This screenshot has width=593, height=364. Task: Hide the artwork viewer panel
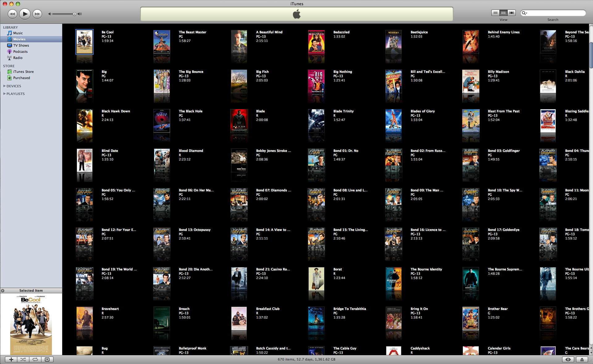tap(47, 359)
